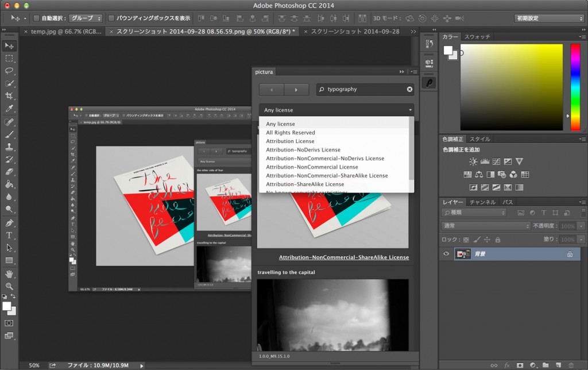Viewport: 588px width, 370px height.
Task: Add a Brightness/Contrast adjustment
Action: pos(473,161)
